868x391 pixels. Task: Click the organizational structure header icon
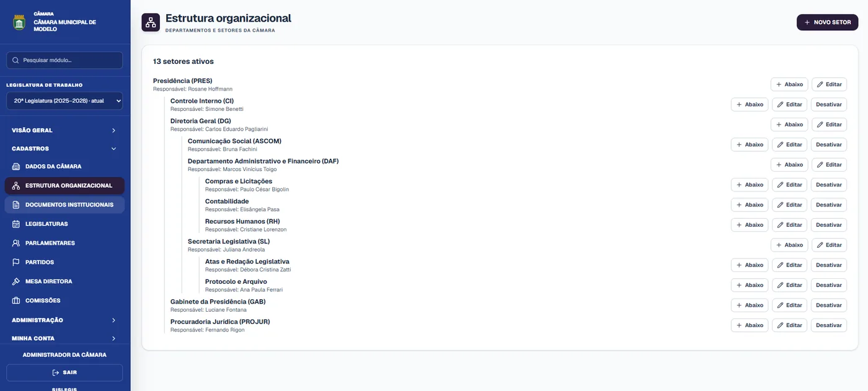click(151, 22)
